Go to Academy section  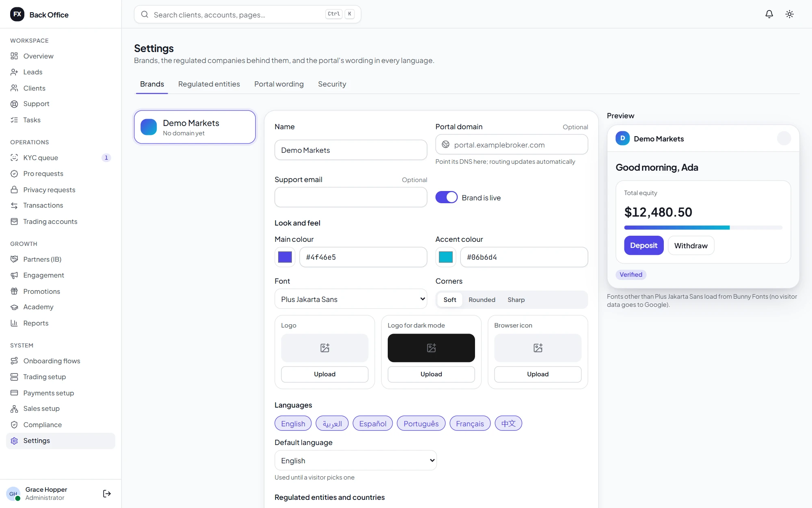[60, 307]
